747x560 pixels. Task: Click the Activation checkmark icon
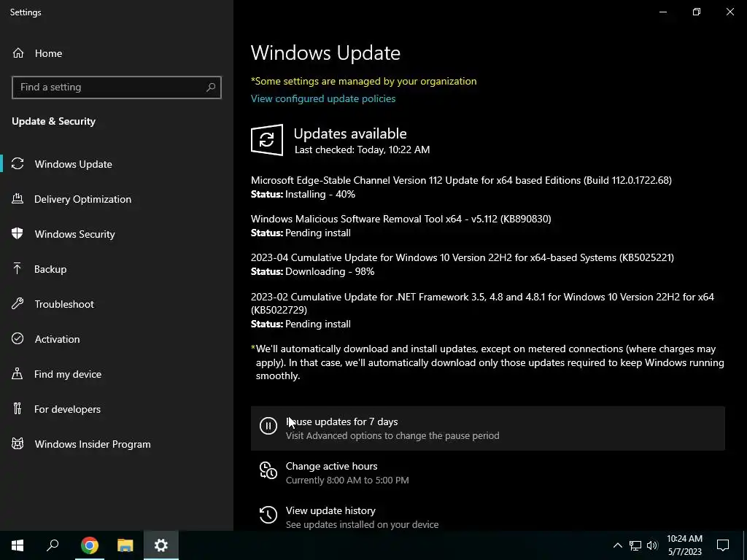point(18,338)
